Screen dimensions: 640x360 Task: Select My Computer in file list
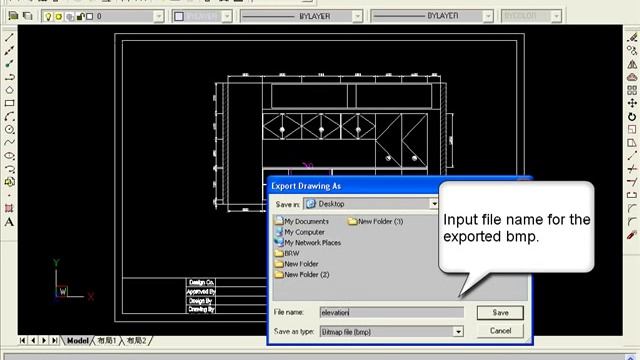click(x=300, y=232)
